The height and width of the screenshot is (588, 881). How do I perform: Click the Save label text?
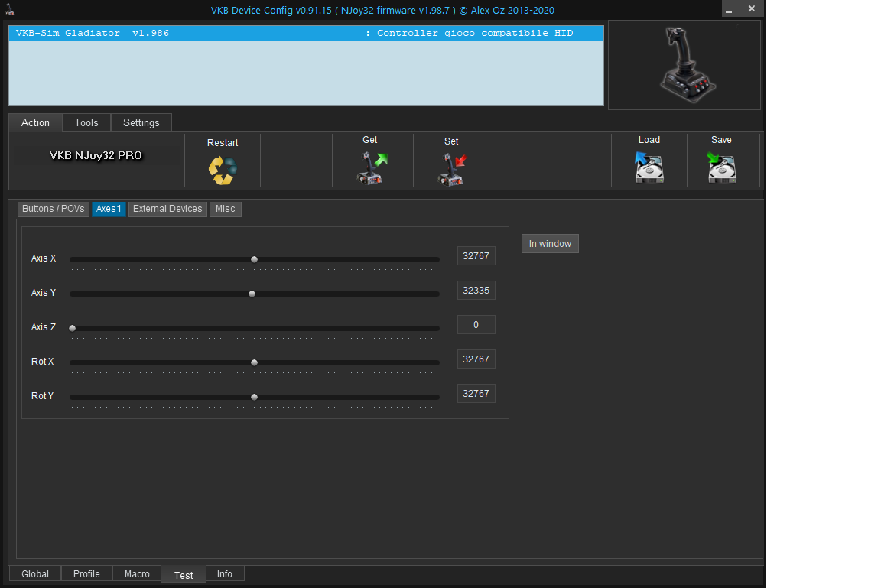click(x=721, y=140)
